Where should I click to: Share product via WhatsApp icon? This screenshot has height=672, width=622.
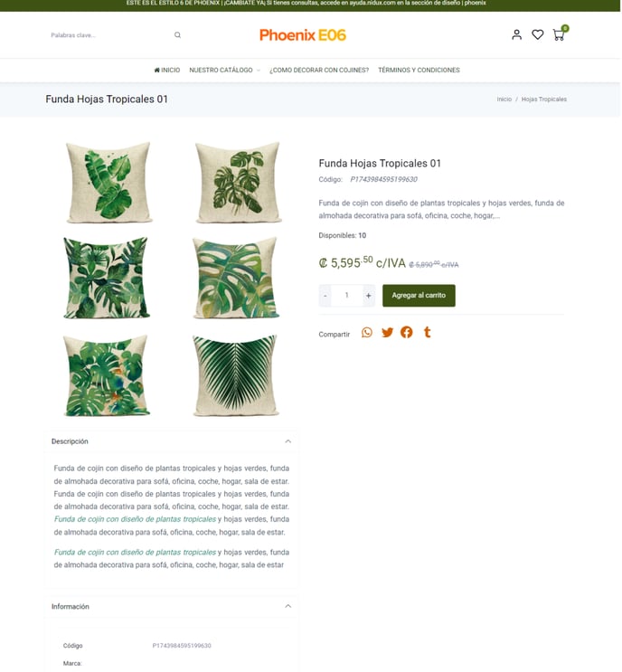point(367,333)
